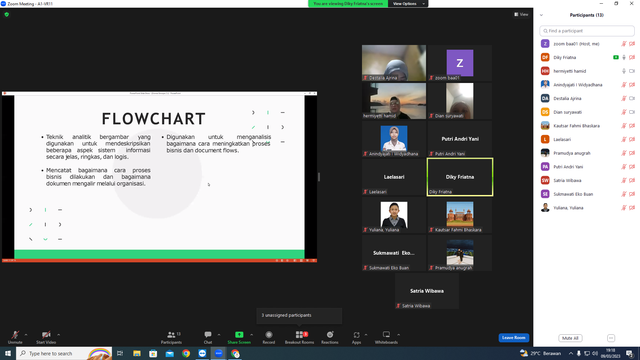Click Satria Wibawa video tile
The image size is (640, 360).
[427, 291]
